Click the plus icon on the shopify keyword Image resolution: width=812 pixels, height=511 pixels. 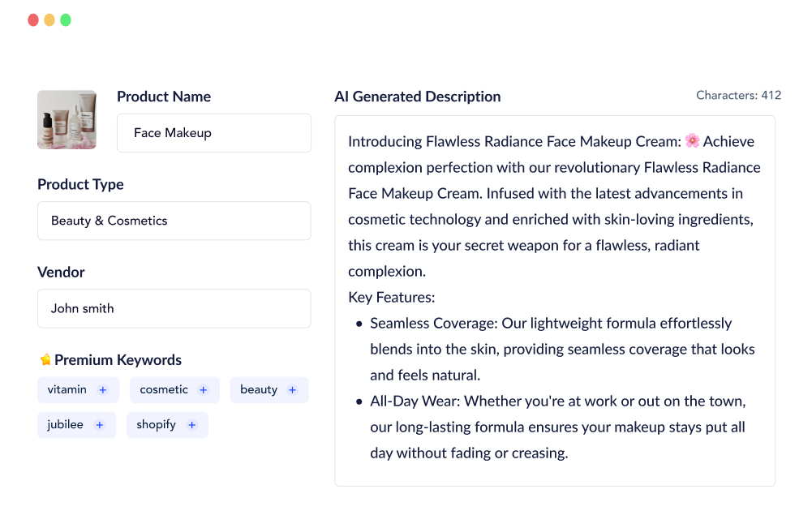point(192,424)
